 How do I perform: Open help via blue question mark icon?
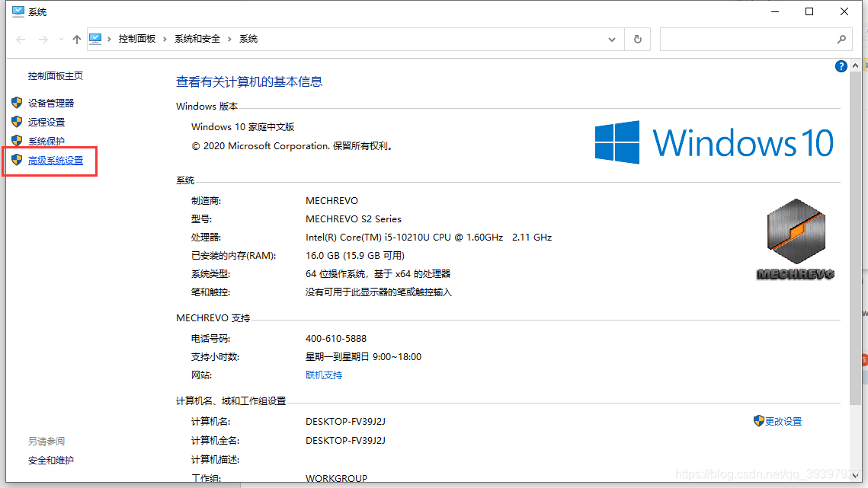[841, 66]
